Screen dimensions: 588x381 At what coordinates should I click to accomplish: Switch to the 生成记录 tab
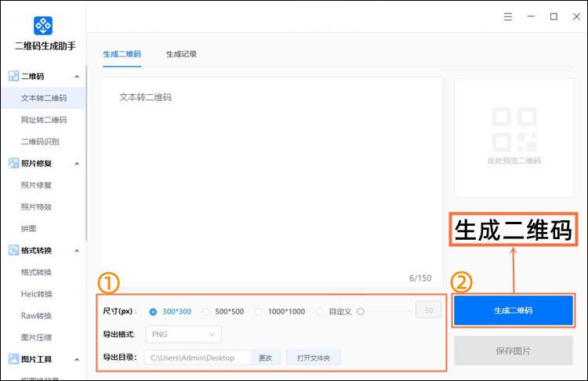point(182,54)
